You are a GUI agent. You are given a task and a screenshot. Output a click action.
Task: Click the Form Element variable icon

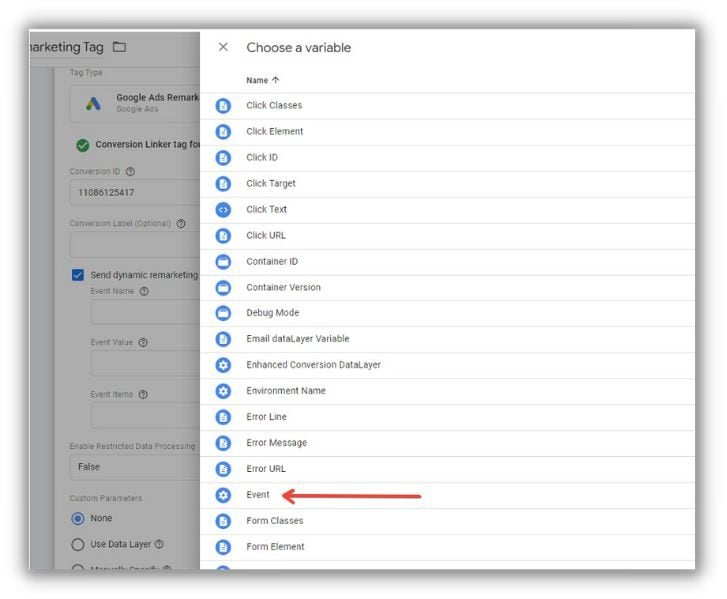(x=223, y=547)
